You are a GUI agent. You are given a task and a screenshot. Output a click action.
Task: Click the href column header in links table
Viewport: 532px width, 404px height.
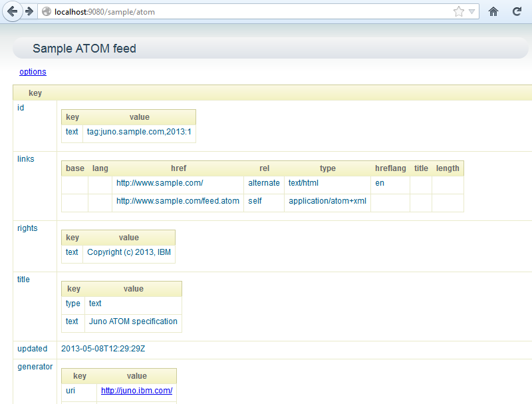point(178,168)
